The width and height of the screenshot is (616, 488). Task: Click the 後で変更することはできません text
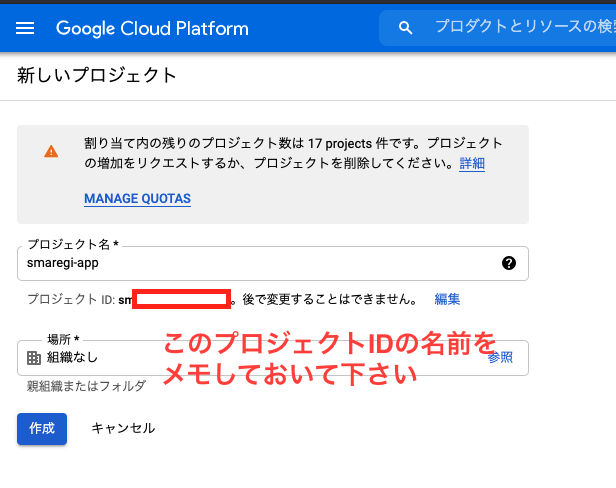[x=330, y=299]
